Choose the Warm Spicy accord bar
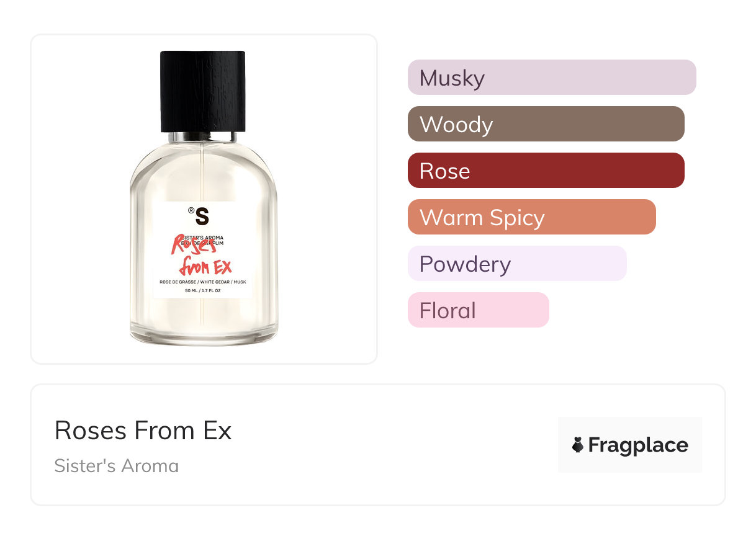Screen dimensions: 756x536 (531, 217)
